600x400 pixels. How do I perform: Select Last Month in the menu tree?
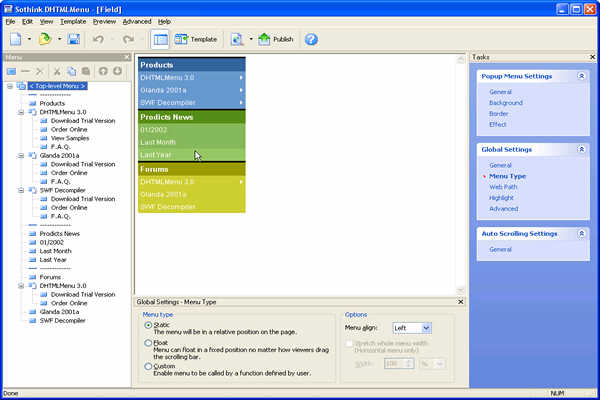tap(55, 251)
